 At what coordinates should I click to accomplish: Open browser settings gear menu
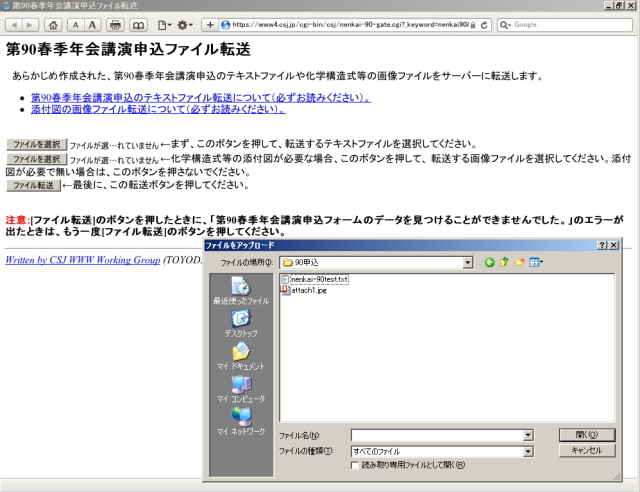[x=186, y=24]
